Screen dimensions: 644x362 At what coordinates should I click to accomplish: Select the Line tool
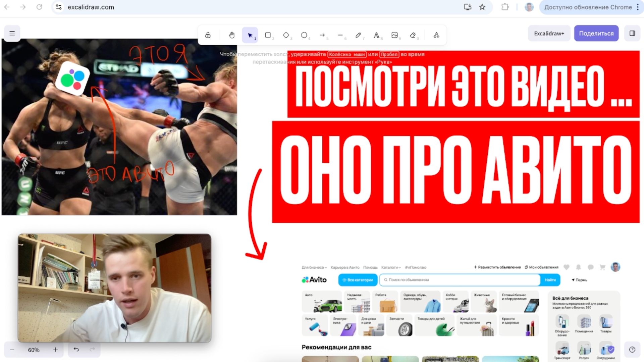click(340, 35)
